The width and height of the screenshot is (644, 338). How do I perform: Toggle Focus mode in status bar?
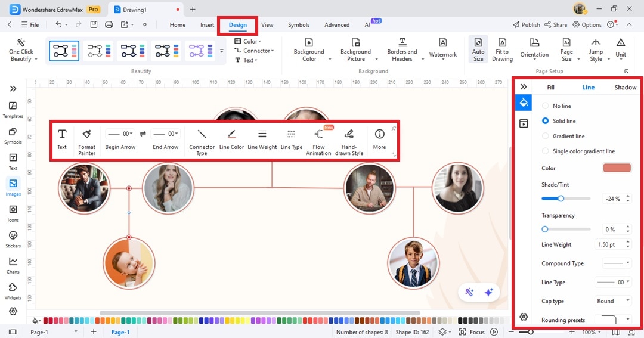[x=472, y=332]
